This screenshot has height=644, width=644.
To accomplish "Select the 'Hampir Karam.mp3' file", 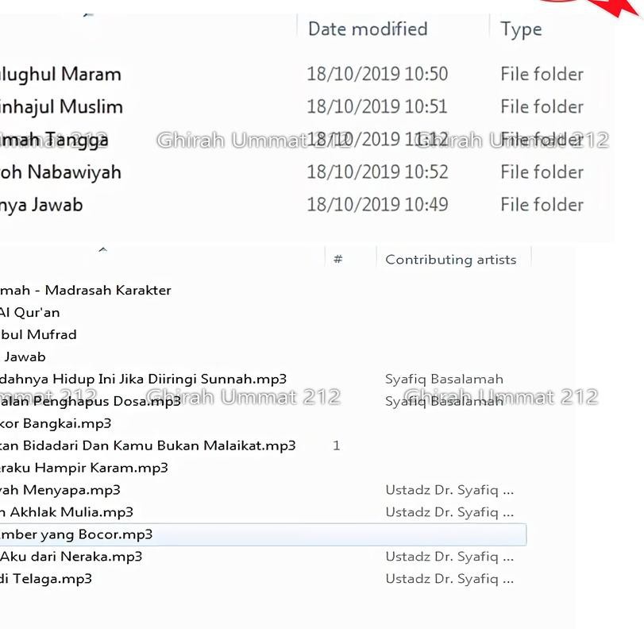I will click(84, 468).
